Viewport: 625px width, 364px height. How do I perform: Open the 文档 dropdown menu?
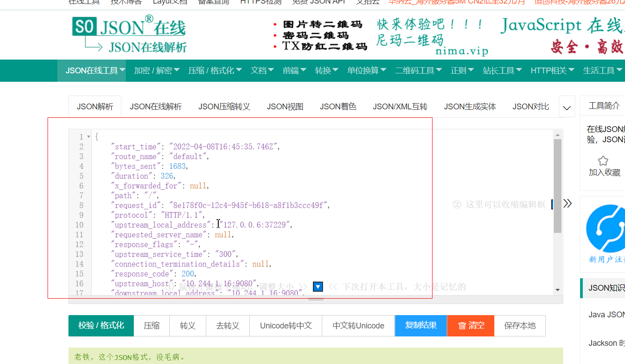[262, 70]
